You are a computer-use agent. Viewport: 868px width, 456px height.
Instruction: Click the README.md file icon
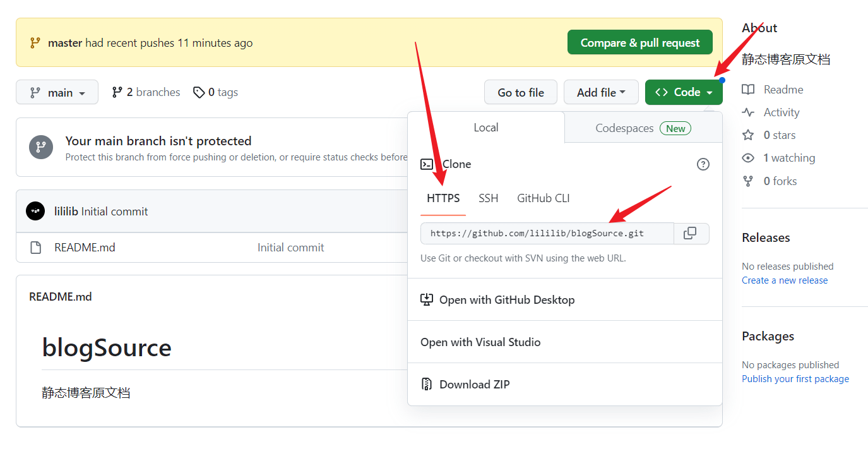(x=36, y=248)
